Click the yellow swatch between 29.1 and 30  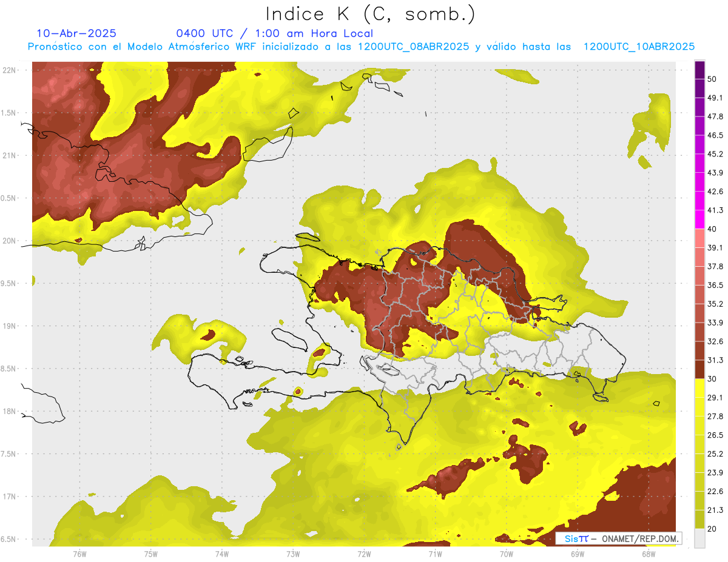[x=699, y=388]
